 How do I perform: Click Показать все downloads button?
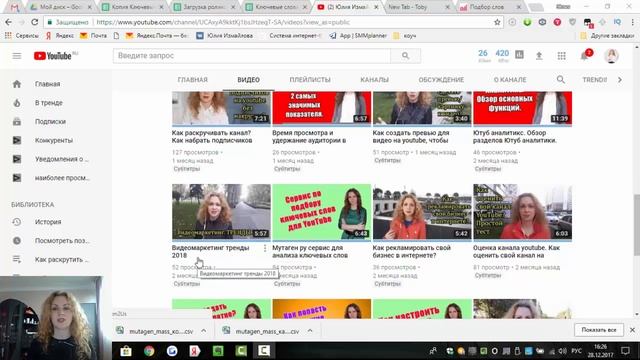coord(599,330)
